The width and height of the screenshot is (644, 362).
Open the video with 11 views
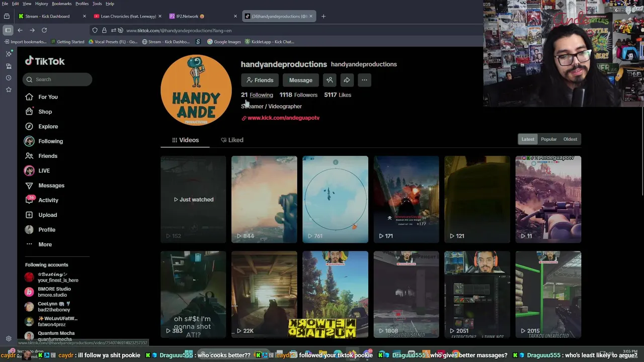coord(548,200)
